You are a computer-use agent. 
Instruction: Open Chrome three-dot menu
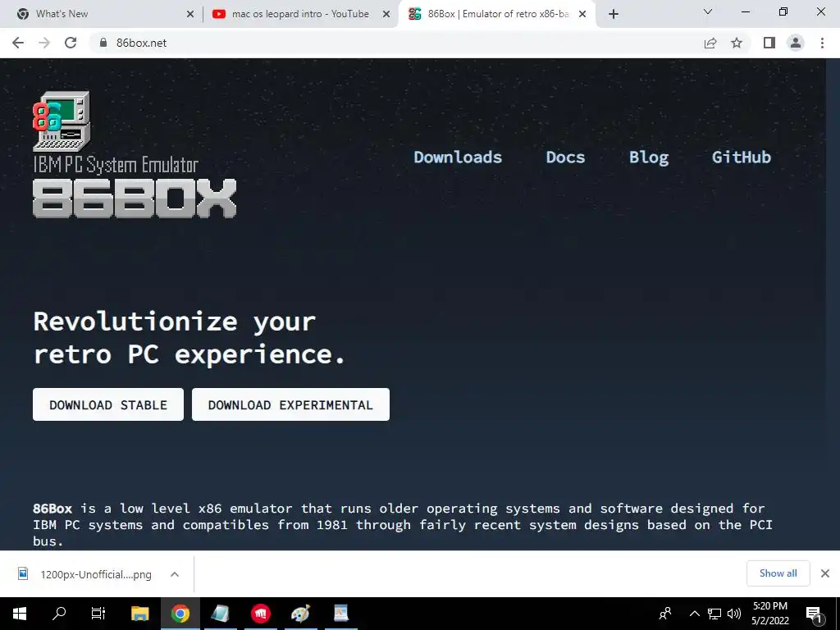(822, 43)
